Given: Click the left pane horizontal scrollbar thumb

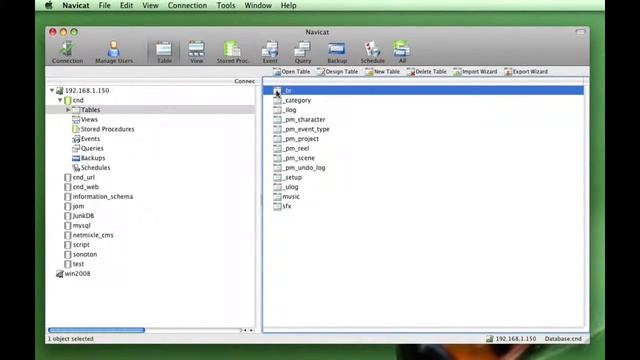Looking at the screenshot, I should pyautogui.click(x=96, y=330).
